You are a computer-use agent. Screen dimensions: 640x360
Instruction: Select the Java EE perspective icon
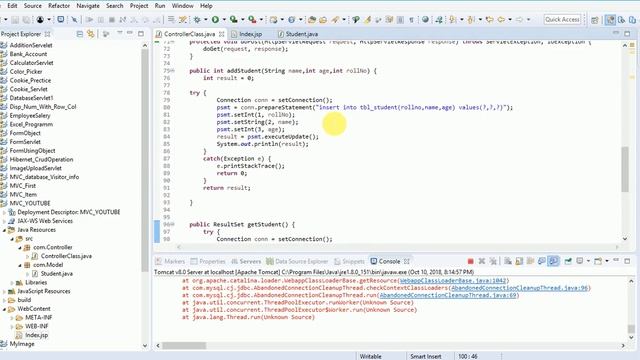(610, 20)
